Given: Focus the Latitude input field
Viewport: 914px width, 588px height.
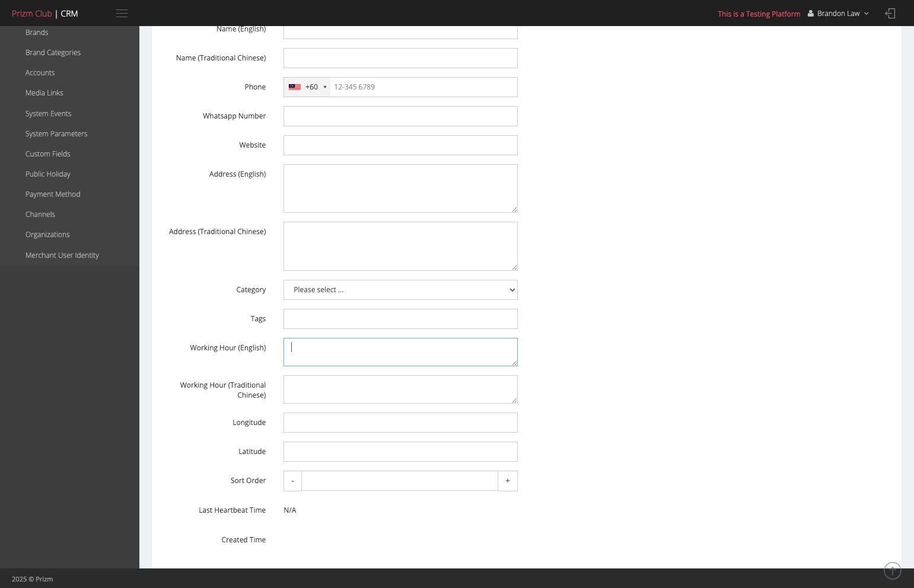Looking at the screenshot, I should 400,452.
